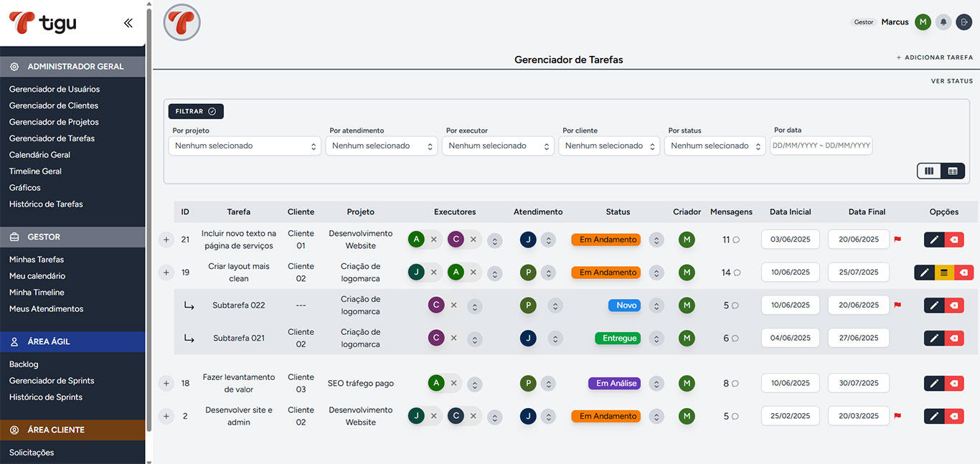Collapse the sidebar with the double-chevron icon

[x=128, y=23]
